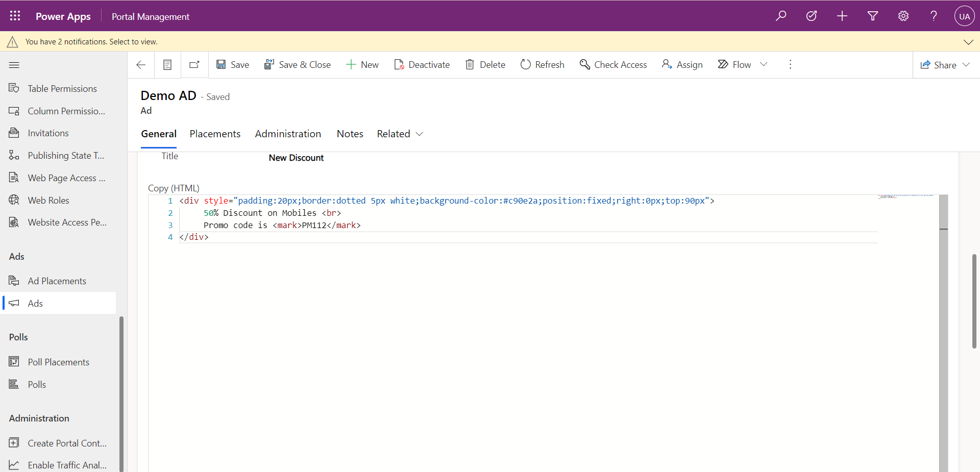Click the Poll Placements icon
Viewport: 980px width, 472px height.
[x=14, y=362]
